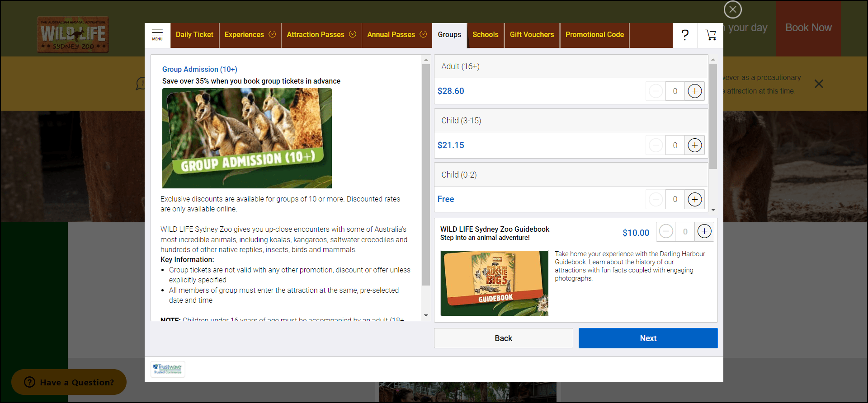
Task: Click the ticket list scroll-up arrow
Action: pos(713,60)
